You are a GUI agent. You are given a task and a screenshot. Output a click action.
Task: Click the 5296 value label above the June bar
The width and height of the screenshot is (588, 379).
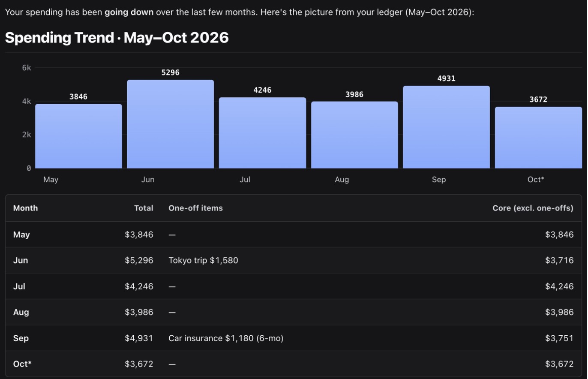pos(171,72)
